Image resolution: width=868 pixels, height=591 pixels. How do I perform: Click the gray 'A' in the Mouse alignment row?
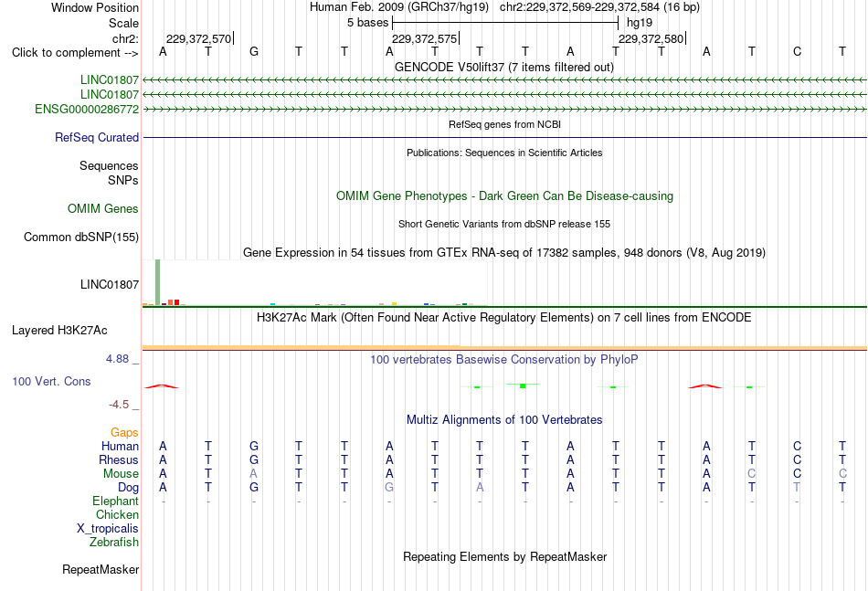[x=253, y=474]
